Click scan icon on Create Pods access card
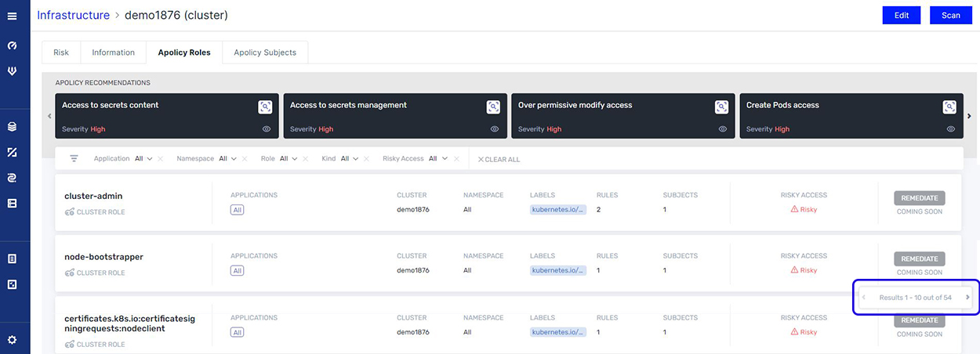This screenshot has height=354, width=980. point(949,107)
